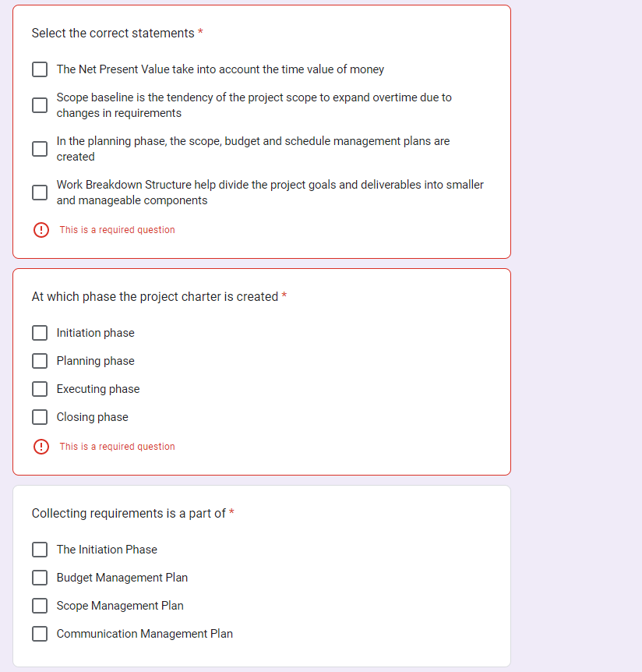Check the Executing phase option
642x672 pixels.
click(x=40, y=389)
